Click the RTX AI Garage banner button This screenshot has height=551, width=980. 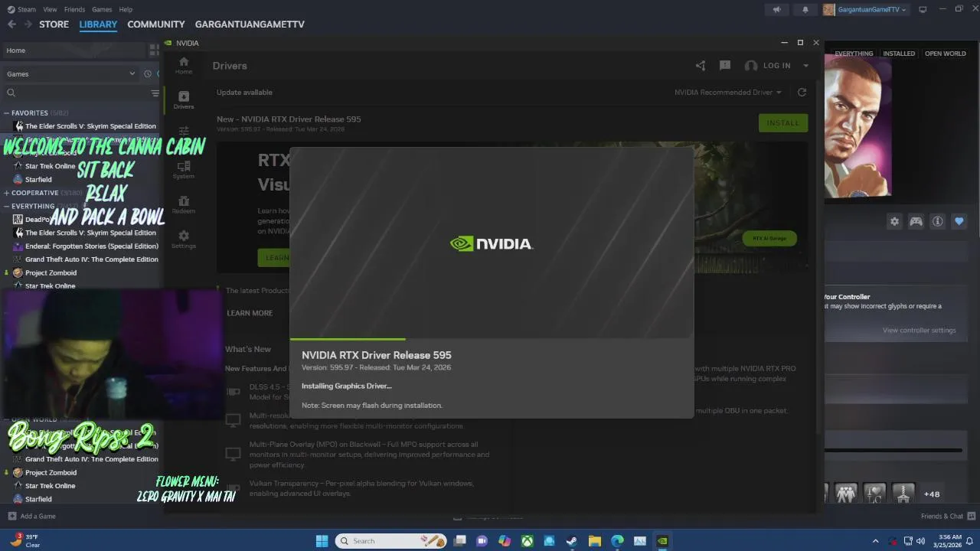(x=769, y=239)
